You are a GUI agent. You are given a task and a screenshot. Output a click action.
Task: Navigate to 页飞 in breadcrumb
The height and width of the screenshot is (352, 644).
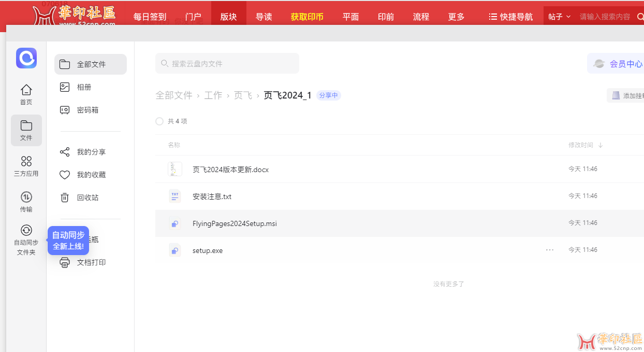pos(243,95)
